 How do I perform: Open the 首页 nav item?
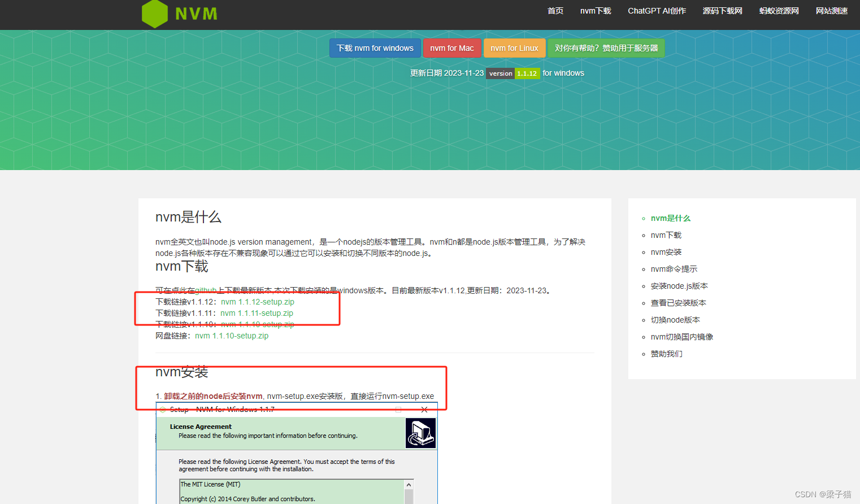pos(555,11)
